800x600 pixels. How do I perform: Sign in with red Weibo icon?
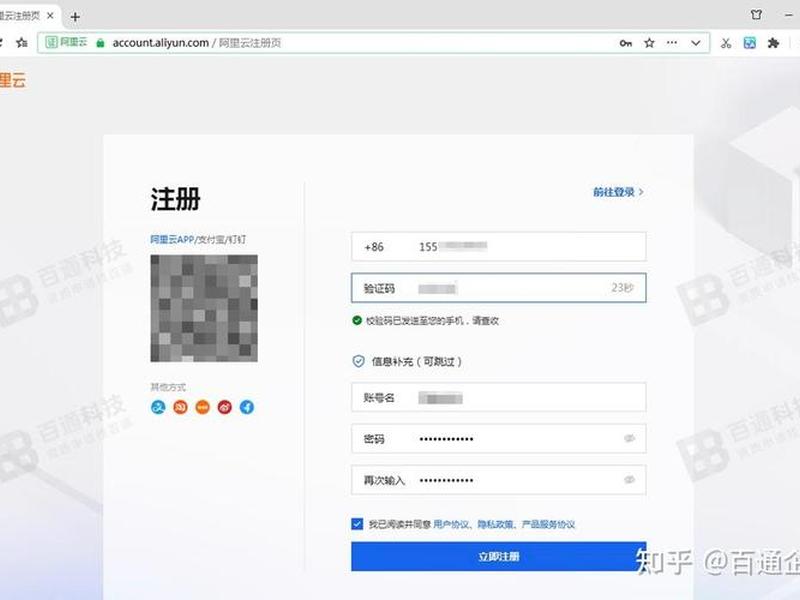(x=224, y=407)
